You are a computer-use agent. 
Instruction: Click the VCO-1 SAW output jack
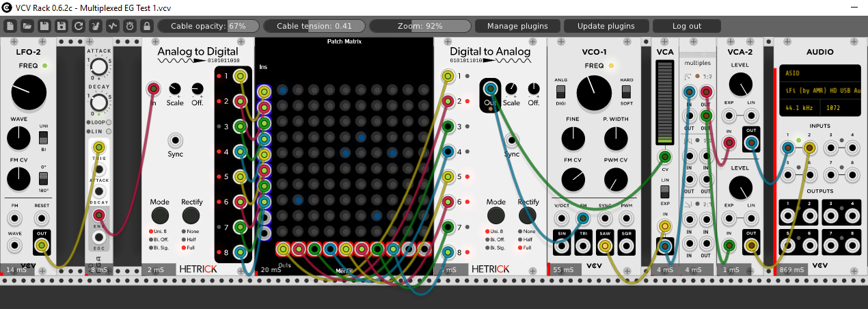pyautogui.click(x=605, y=245)
